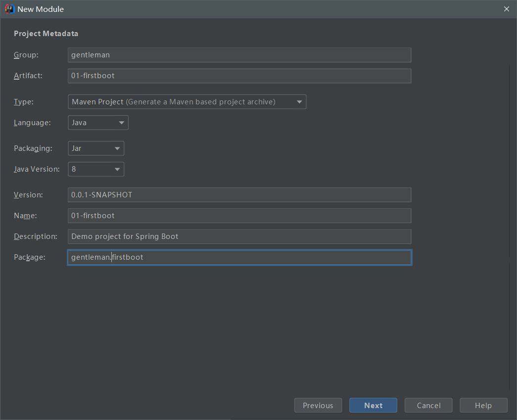Viewport: 517px width, 420px height.
Task: Expand the Java Version dropdown showing 8
Action: 95,169
